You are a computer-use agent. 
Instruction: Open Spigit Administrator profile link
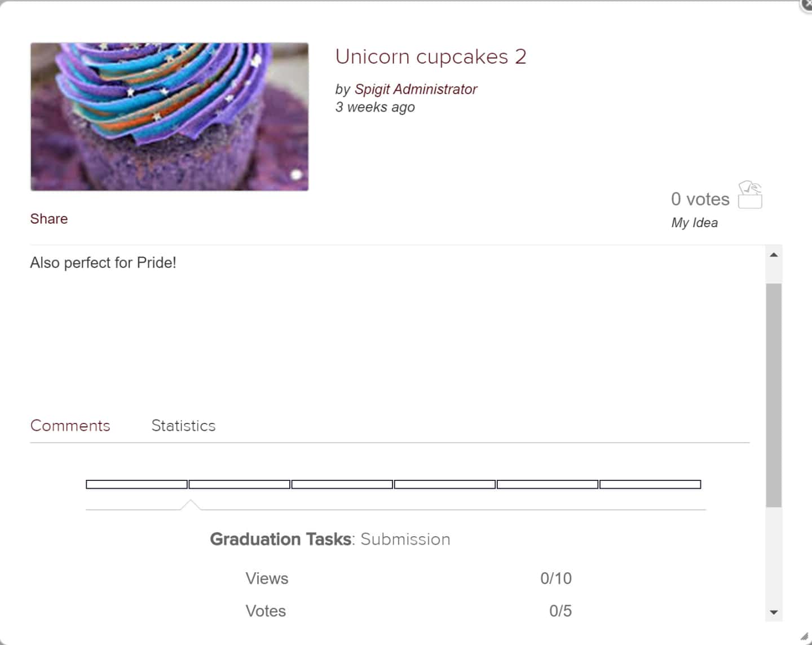point(416,89)
